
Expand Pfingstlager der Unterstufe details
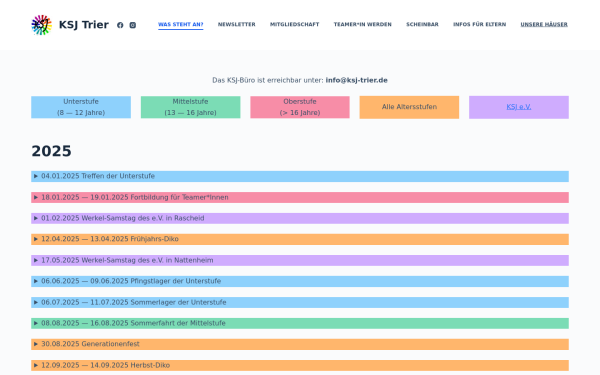[300, 281]
